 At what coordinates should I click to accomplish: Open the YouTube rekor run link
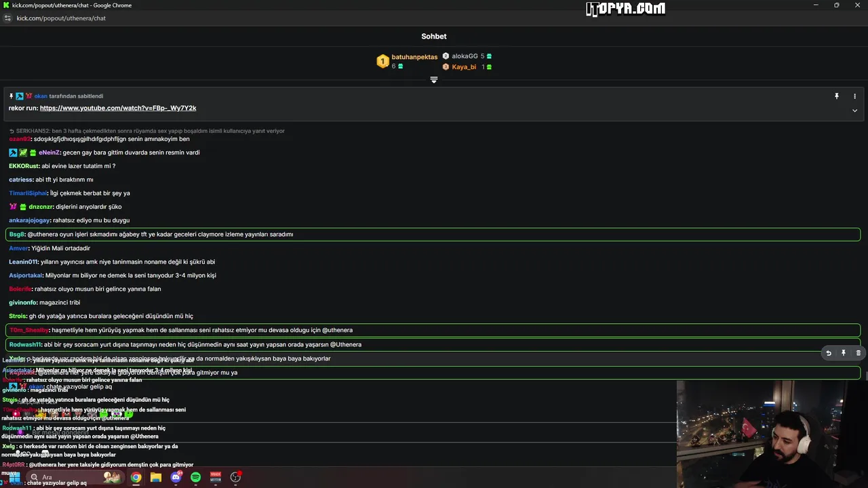(118, 108)
